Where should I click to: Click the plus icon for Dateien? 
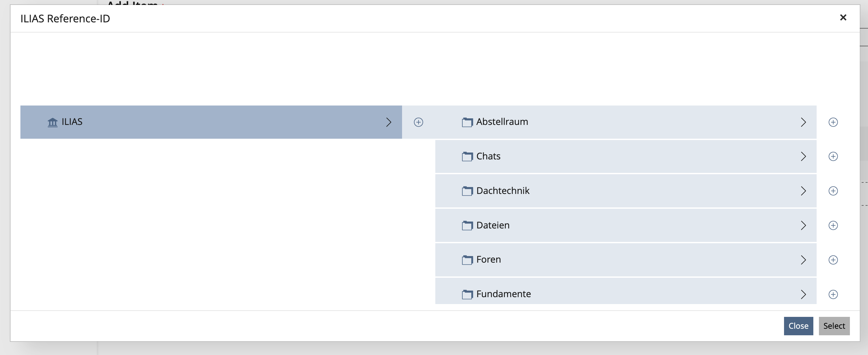(833, 225)
